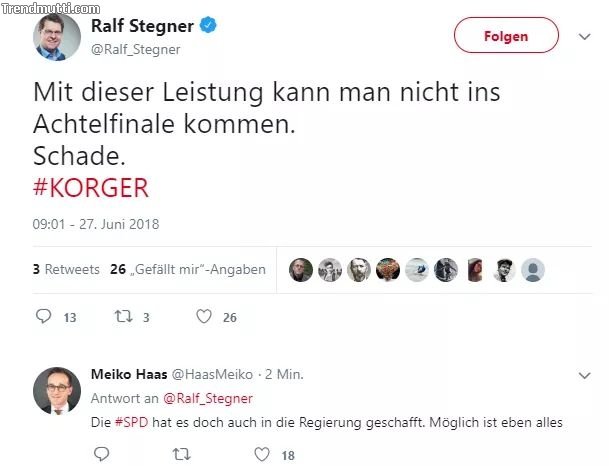Retweet the main tweet by Ralf Stegner
Screen dimensions: 609x466
click(122, 317)
